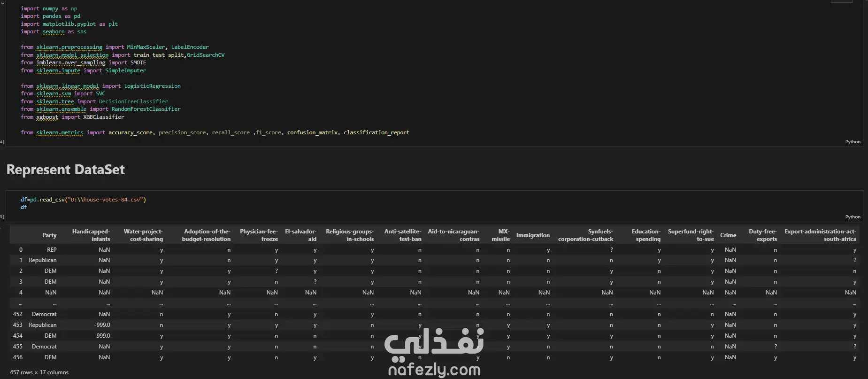This screenshot has width=868, height=379.
Task: Click the SMOTE import line
Action: point(83,62)
